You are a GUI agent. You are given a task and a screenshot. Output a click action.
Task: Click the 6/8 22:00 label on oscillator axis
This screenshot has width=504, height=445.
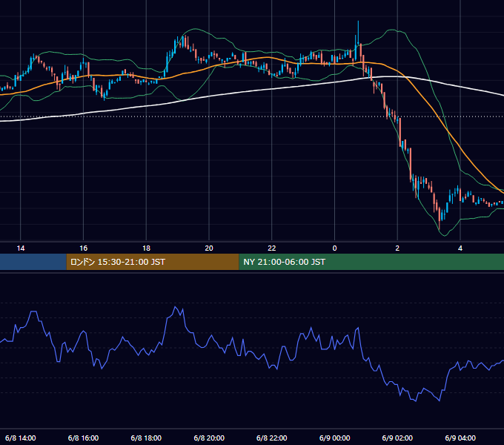[272, 438]
